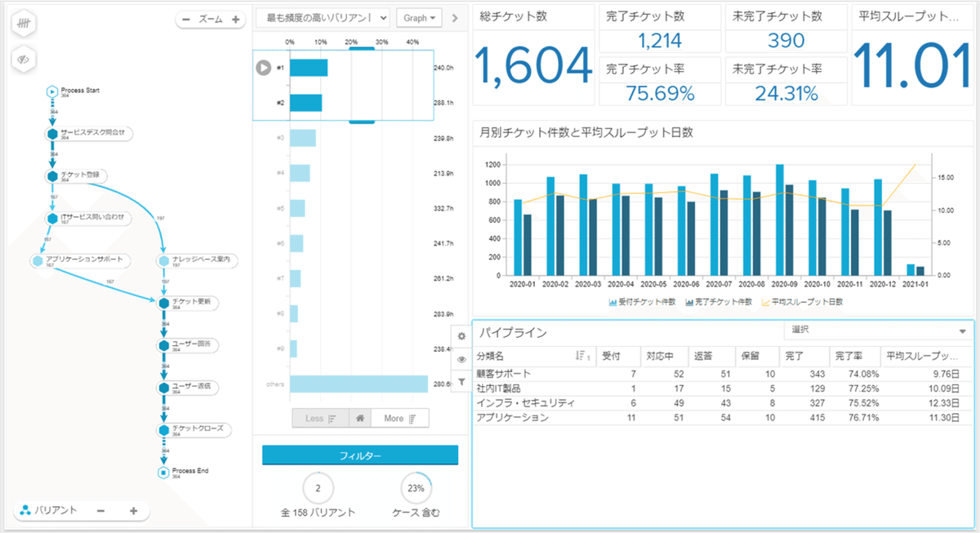Click the home reset button
The image size is (980, 533).
tap(359, 419)
